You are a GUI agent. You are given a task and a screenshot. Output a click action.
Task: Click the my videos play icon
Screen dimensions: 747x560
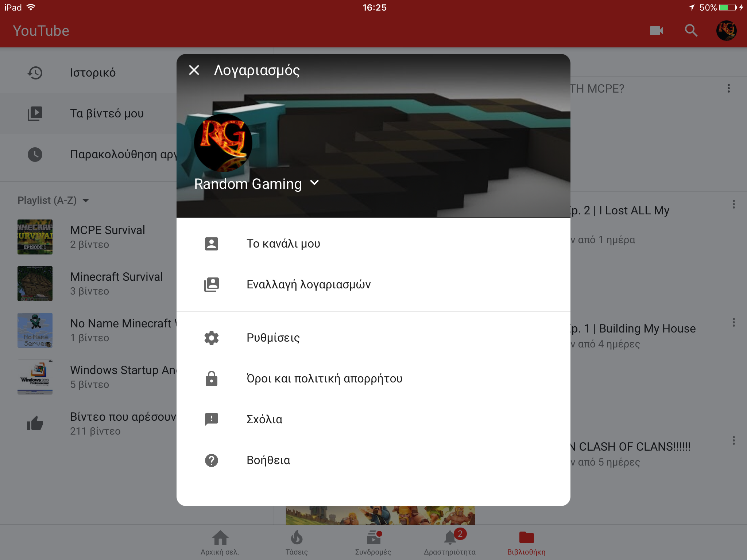(35, 113)
